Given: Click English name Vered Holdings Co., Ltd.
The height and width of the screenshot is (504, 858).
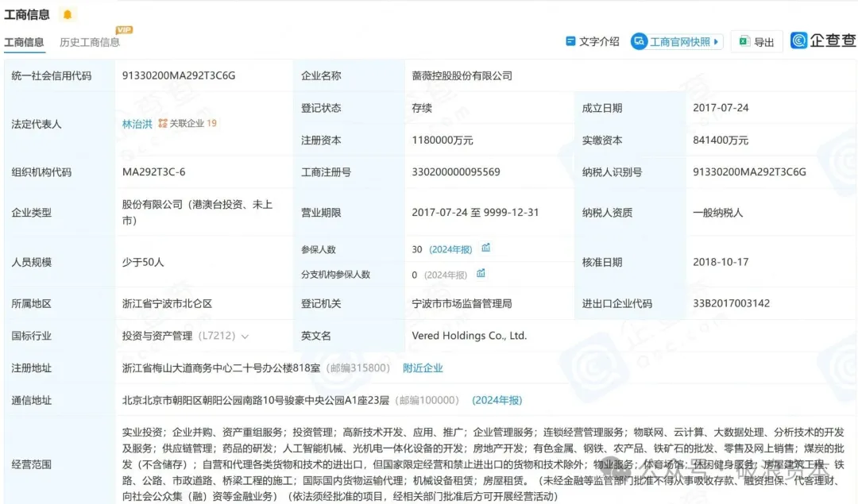Looking at the screenshot, I should [x=469, y=336].
